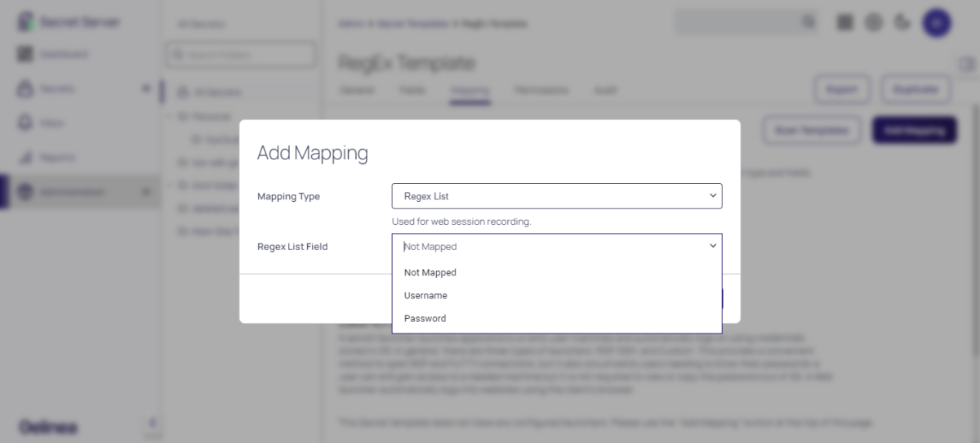Switch to the Audit tab
The height and width of the screenshot is (443, 980).
click(604, 90)
